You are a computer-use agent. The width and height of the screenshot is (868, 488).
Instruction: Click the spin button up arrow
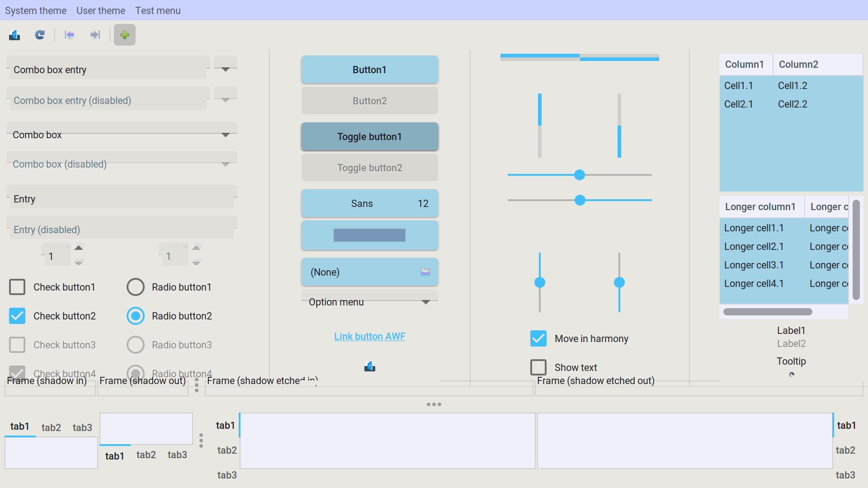pyautogui.click(x=79, y=248)
